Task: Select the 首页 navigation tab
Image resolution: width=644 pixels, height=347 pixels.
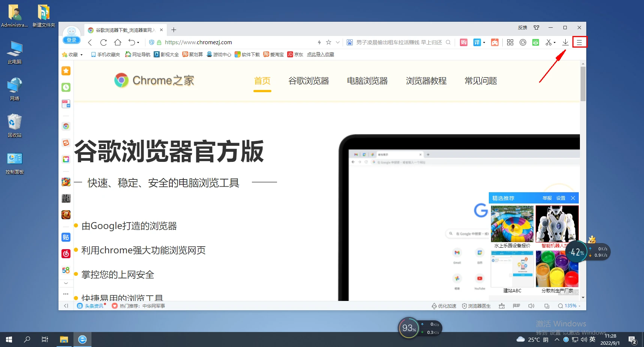Action: click(262, 81)
